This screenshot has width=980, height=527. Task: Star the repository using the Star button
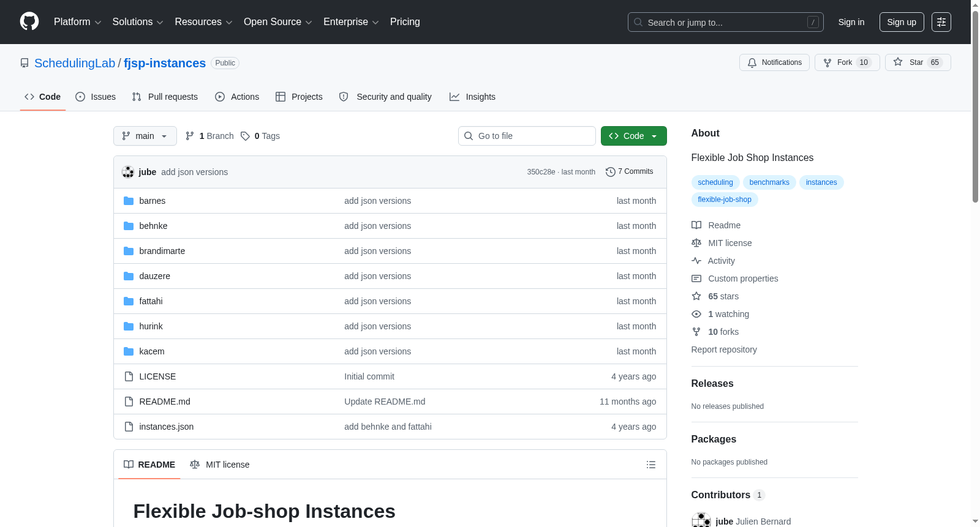point(918,62)
